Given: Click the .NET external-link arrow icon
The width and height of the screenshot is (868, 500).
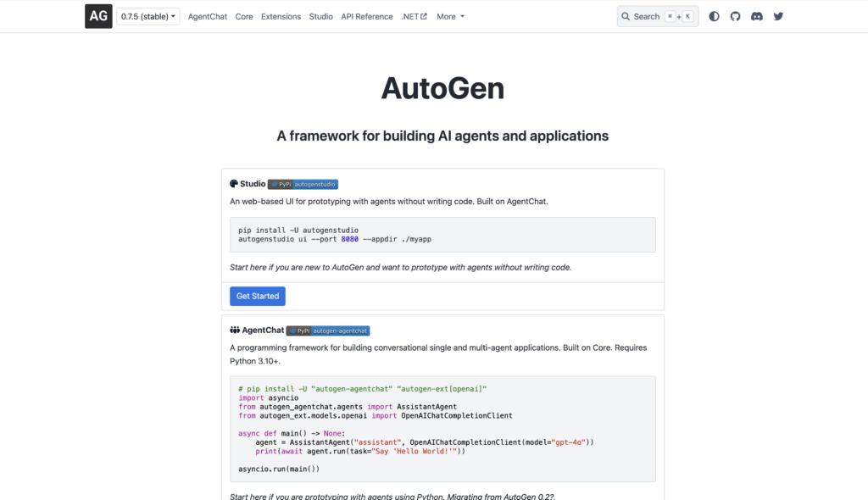Looking at the screenshot, I should (x=424, y=17).
